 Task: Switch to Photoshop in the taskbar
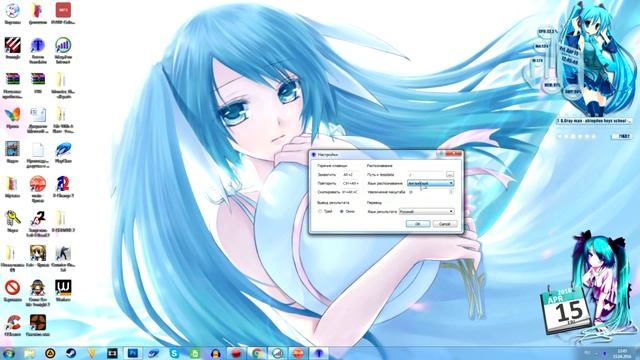(133, 353)
